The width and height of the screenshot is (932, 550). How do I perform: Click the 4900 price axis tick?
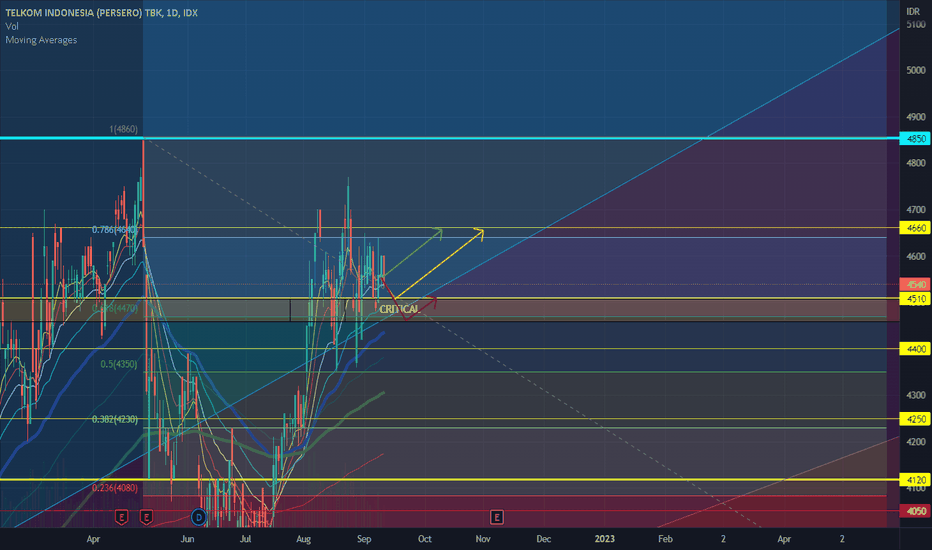(x=916, y=117)
